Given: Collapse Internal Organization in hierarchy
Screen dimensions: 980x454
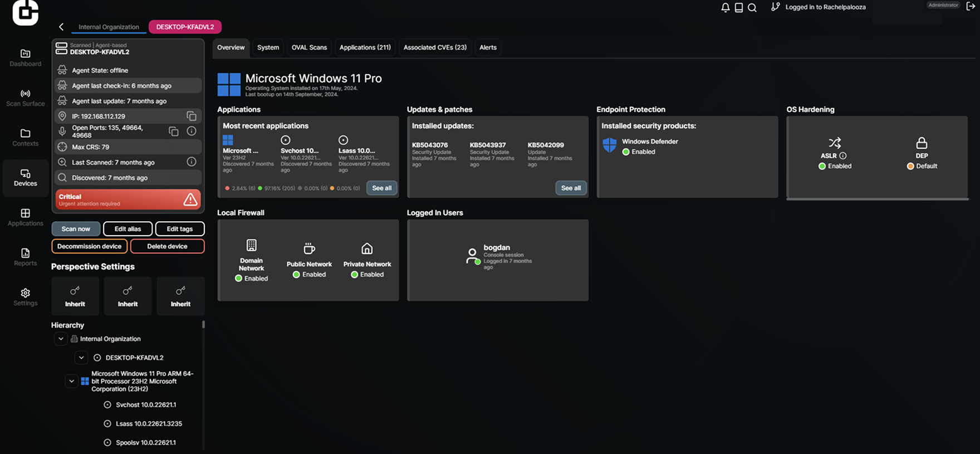Looking at the screenshot, I should [x=61, y=339].
